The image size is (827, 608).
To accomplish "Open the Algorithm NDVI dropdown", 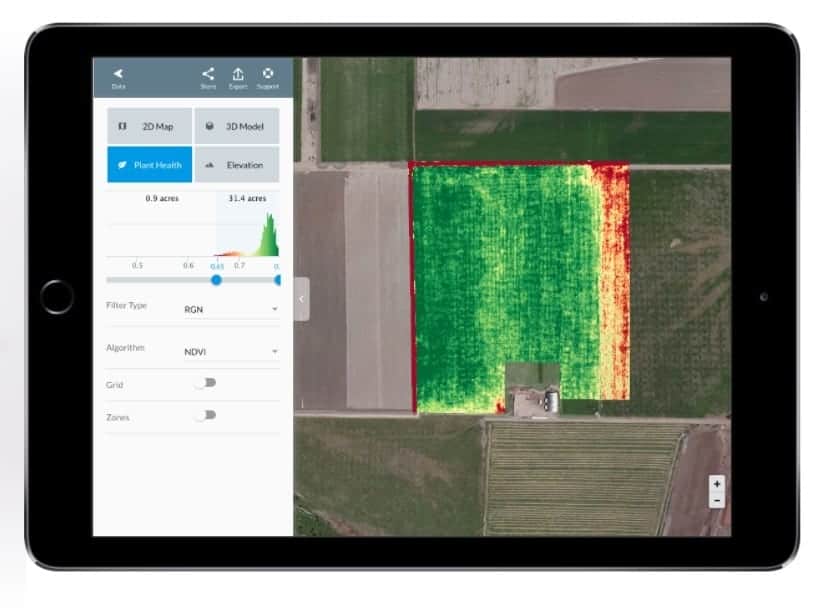I will tap(230, 352).
